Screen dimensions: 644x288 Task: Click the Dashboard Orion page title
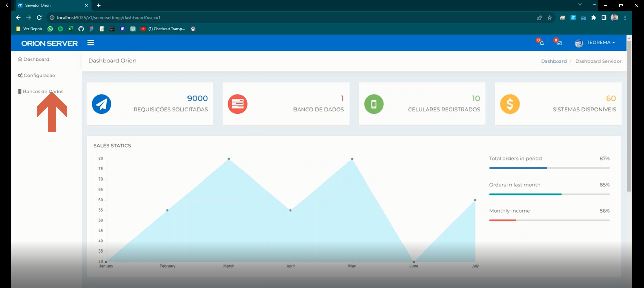click(x=112, y=61)
